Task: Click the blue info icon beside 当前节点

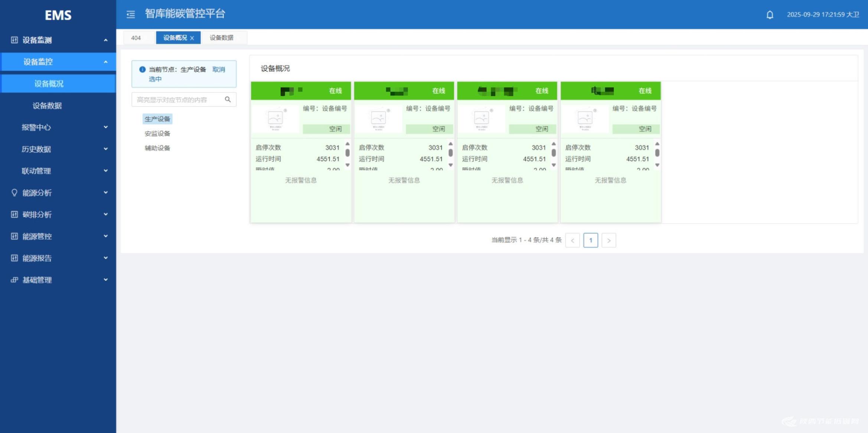Action: [142, 69]
